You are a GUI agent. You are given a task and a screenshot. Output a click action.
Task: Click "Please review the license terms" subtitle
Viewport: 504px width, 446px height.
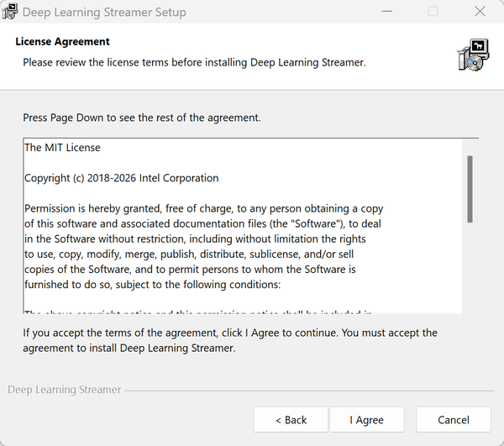pos(195,62)
